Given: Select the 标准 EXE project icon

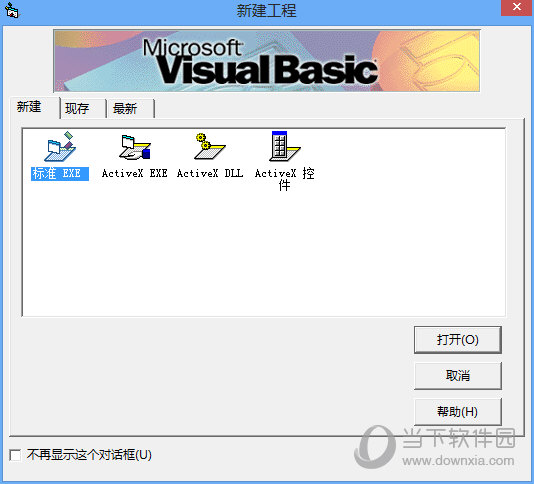Looking at the screenshot, I should [60, 147].
